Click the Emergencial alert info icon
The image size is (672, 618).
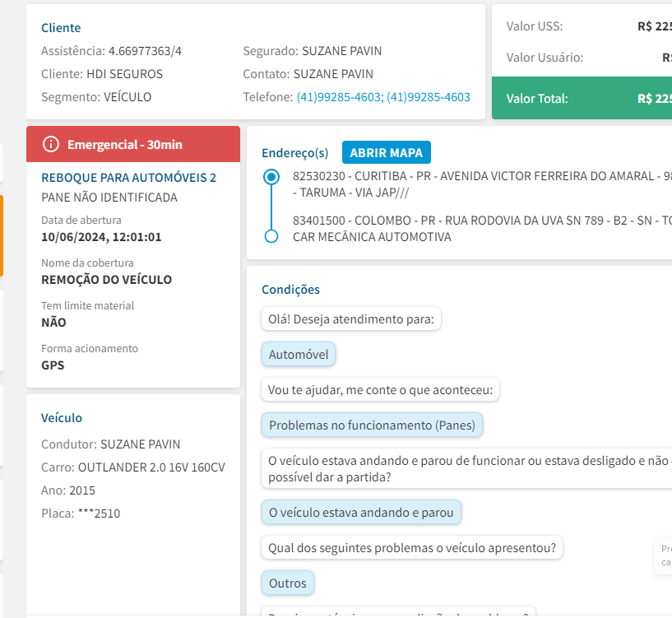pyautogui.click(x=50, y=144)
